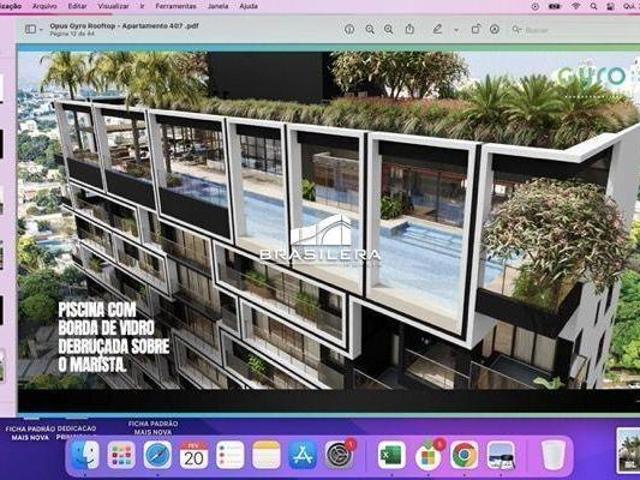
Task: Open the Visualizar menu
Action: pos(114,6)
